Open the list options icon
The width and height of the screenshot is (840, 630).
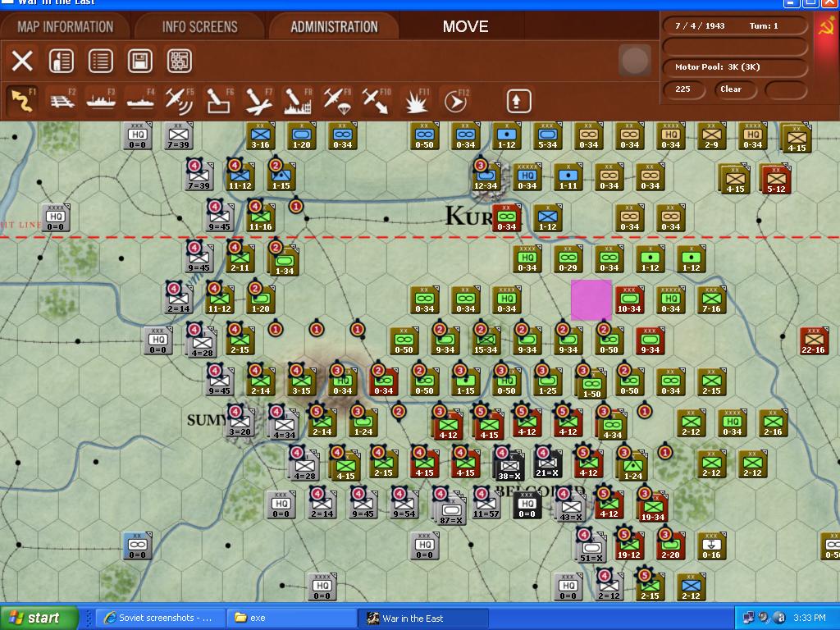click(x=101, y=61)
